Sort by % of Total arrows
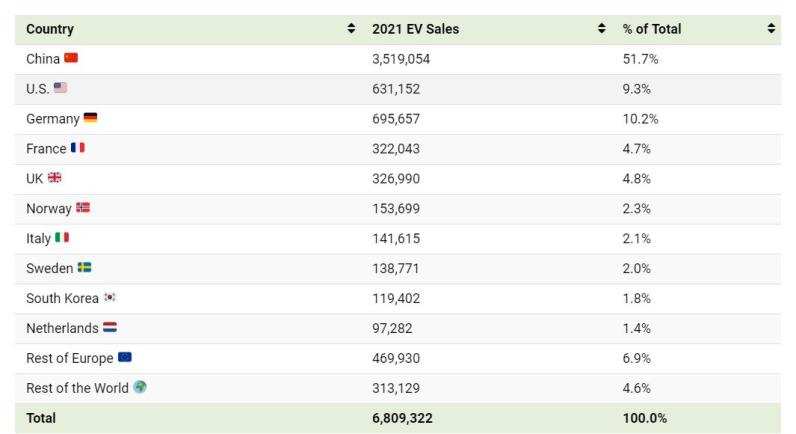The width and height of the screenshot is (796, 434). pos(771,28)
